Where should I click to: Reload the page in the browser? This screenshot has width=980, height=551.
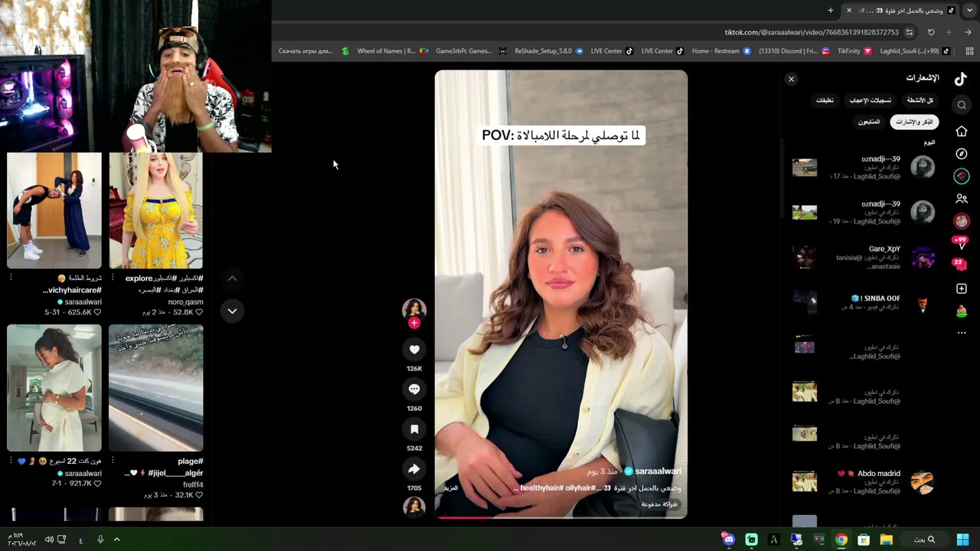[x=931, y=32]
